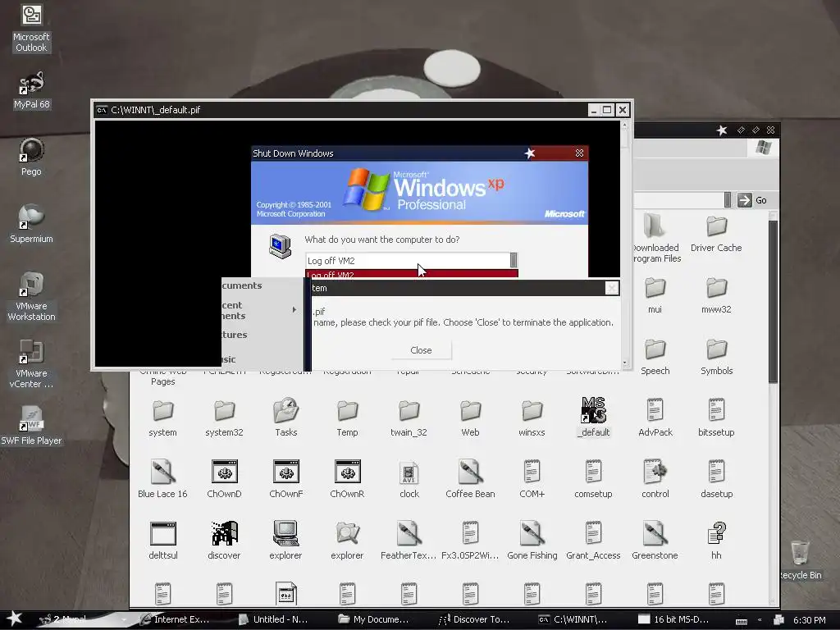Select the VMware Workstation desktop icon
Screen dimensions: 840x630
coord(31,296)
